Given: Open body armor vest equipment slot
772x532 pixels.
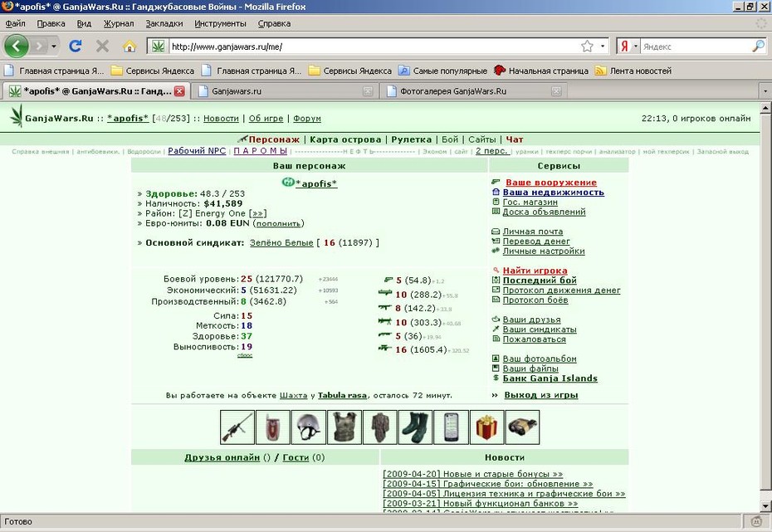Looking at the screenshot, I should pyautogui.click(x=344, y=427).
